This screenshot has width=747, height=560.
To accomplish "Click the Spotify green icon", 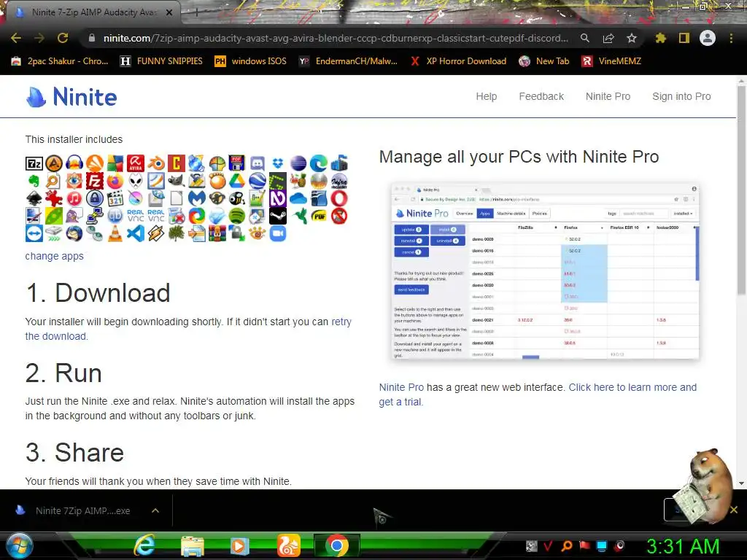I will (237, 216).
